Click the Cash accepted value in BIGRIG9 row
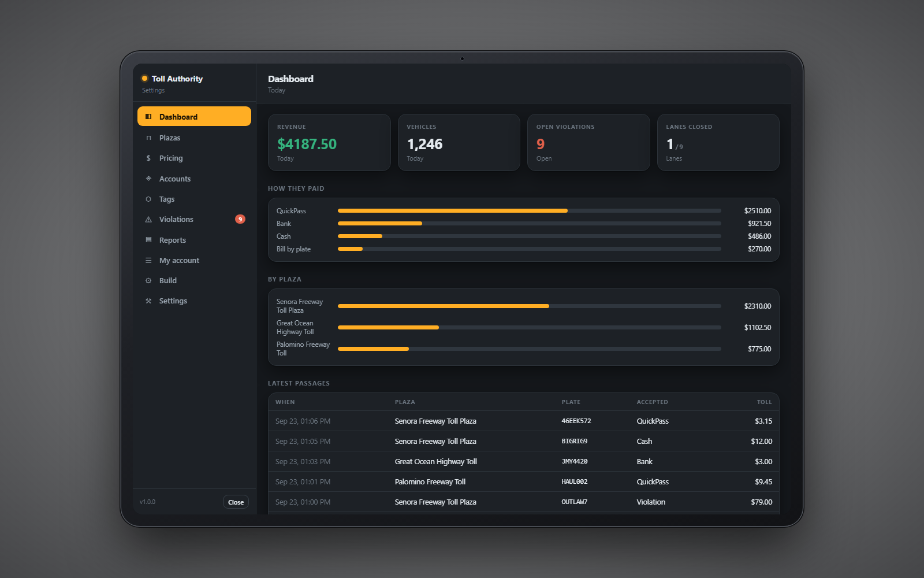The width and height of the screenshot is (924, 578). point(644,442)
